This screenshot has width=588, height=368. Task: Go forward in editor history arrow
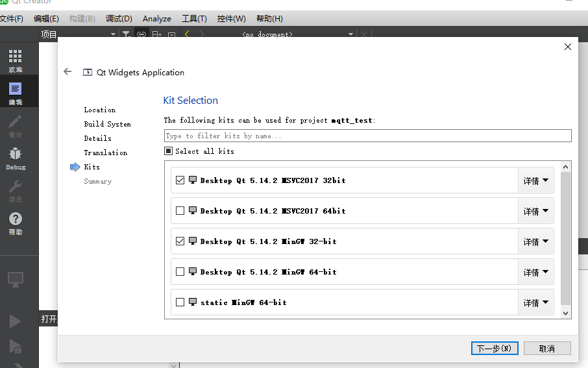coord(202,34)
